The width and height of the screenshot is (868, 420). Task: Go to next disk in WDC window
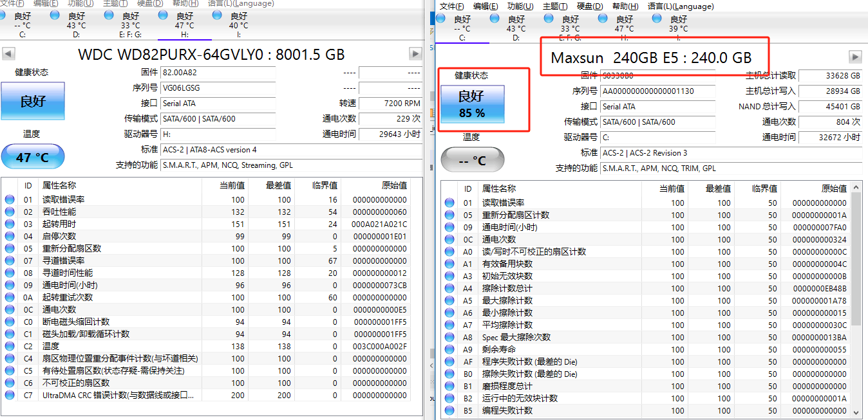point(415,53)
